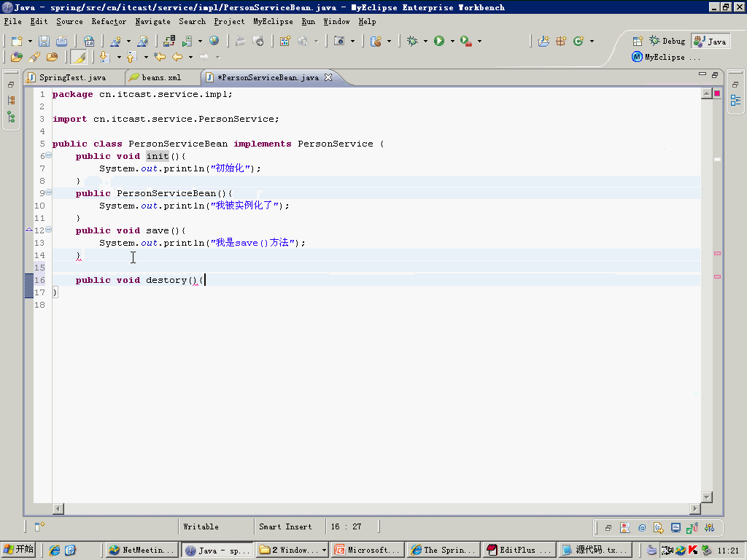Open The Spring browser taskbar button
Viewport: 747px width, 560px height.
tap(443, 550)
